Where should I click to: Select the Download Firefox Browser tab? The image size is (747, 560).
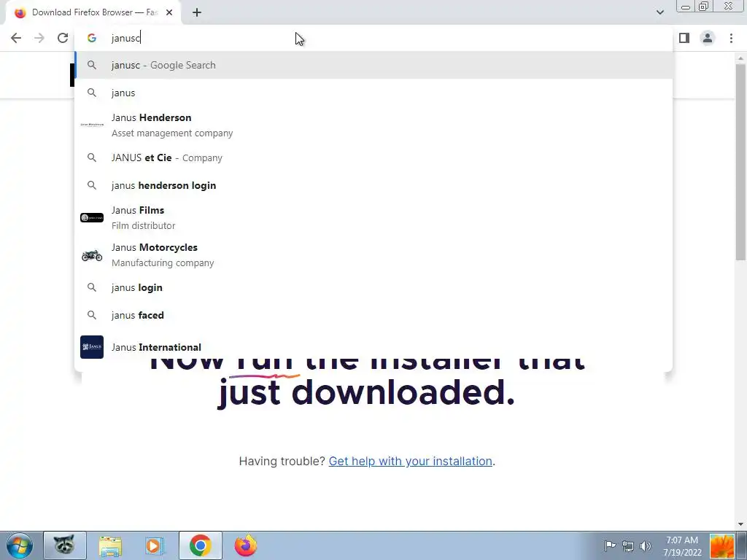[x=93, y=13]
